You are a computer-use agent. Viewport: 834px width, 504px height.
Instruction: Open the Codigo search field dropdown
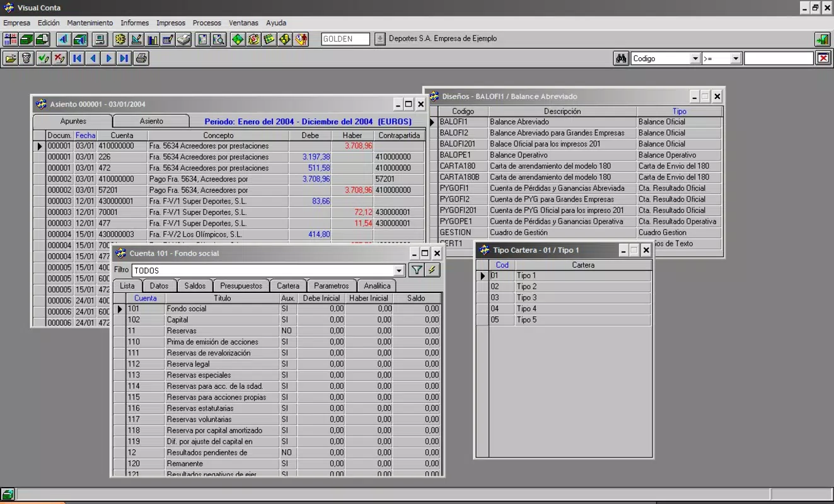click(695, 59)
